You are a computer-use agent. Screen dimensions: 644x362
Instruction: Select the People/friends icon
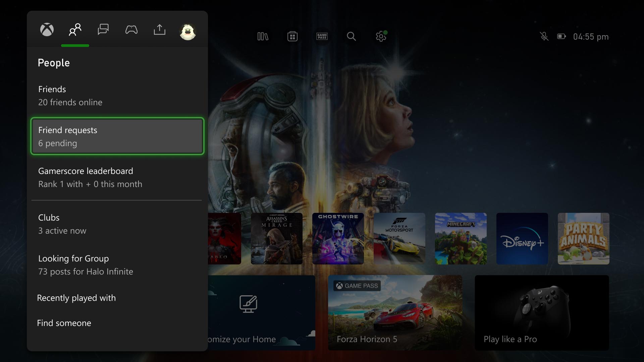click(75, 29)
